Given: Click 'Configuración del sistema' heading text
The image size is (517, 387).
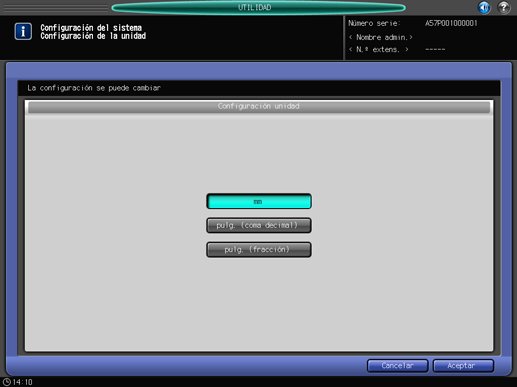Looking at the screenshot, I should click(91, 28).
